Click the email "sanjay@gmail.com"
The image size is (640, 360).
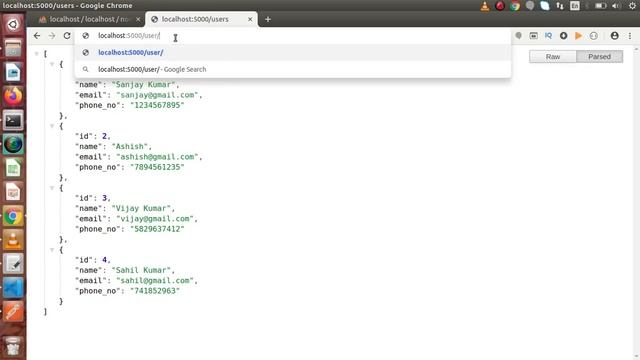pos(157,95)
